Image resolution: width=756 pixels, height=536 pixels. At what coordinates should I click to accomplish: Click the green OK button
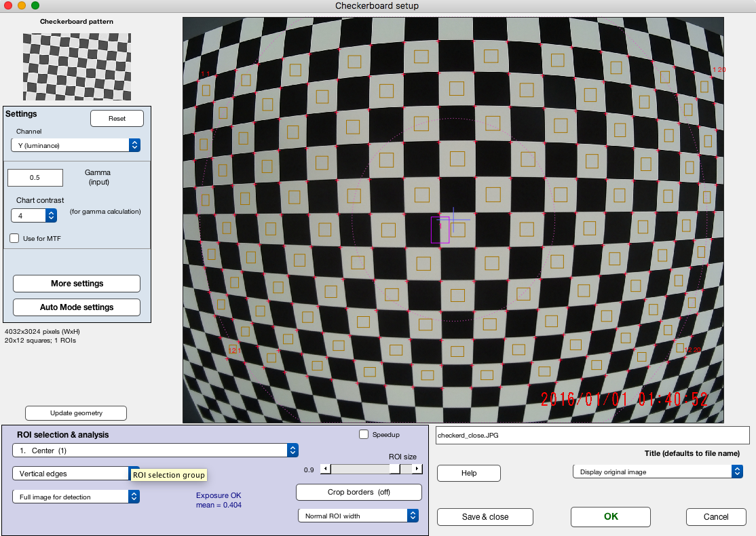coord(610,517)
